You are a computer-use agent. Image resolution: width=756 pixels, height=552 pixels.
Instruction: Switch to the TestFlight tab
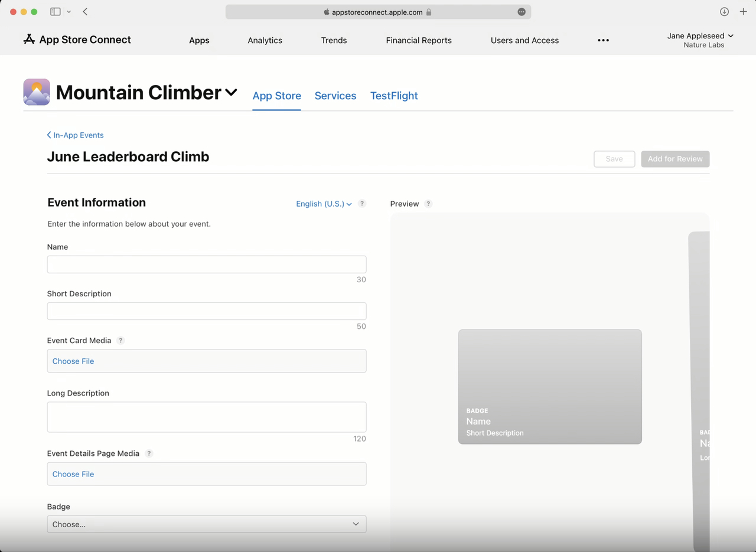394,96
